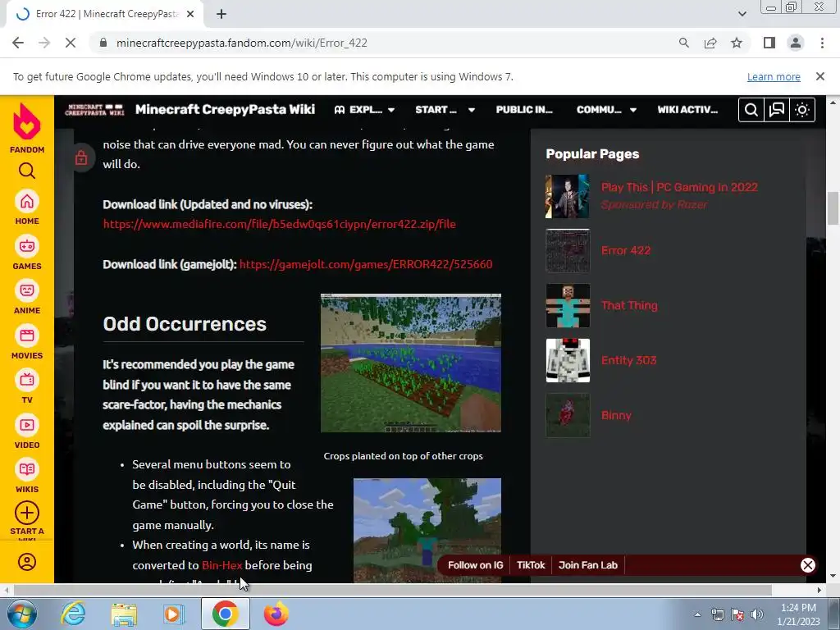Image resolution: width=840 pixels, height=630 pixels.
Task: Open the Public Info nav item
Action: tap(524, 110)
